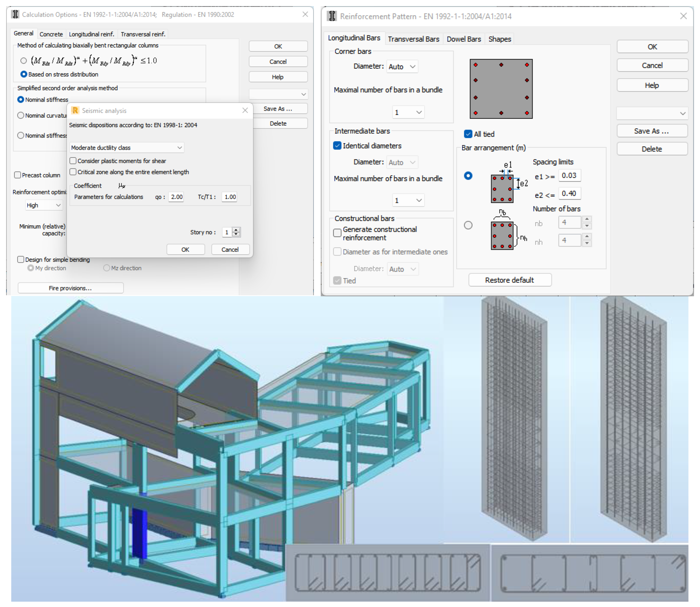
Task: Tick Generate constructional reinforcement checkbox
Action: pos(337,233)
